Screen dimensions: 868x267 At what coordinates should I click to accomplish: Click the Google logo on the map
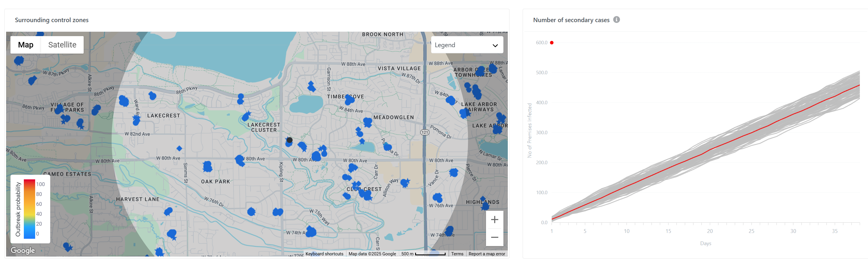coord(22,250)
